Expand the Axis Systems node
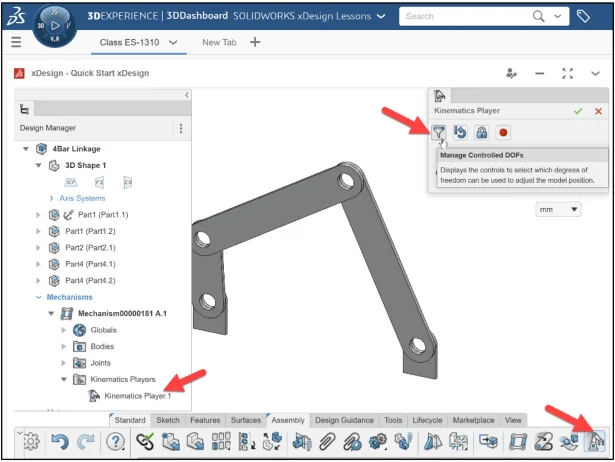Screen dimensions: 615x462 [52, 198]
